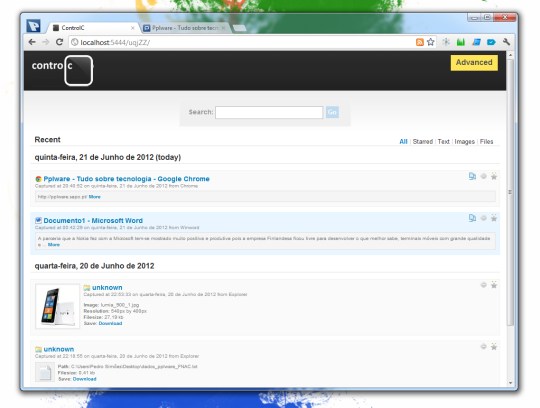Go back with the browser back arrow
Screen dimensions: 540x408
(32, 42)
